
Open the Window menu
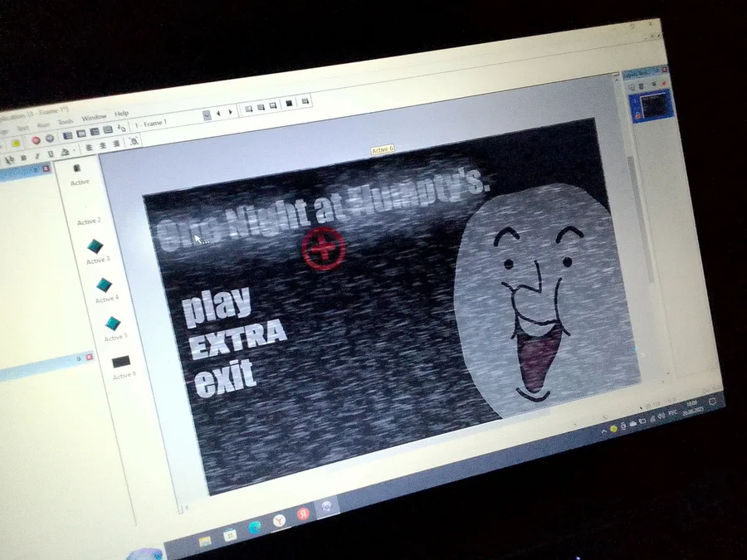[x=94, y=118]
